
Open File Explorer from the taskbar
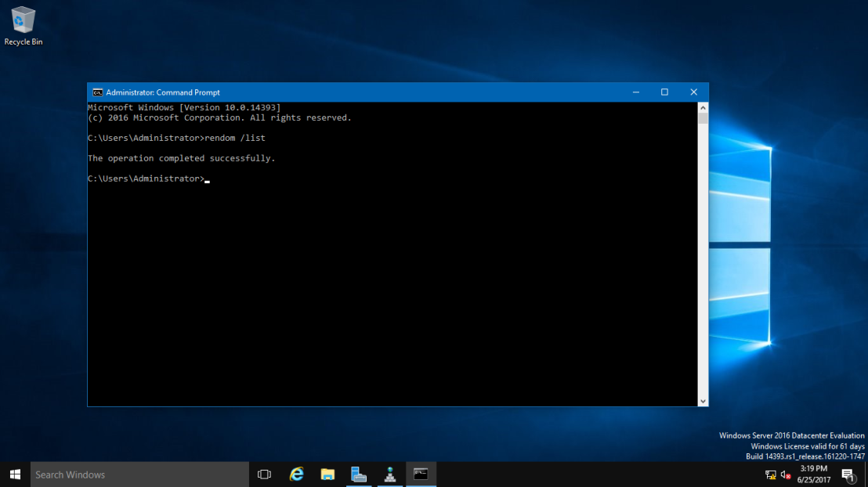[327, 474]
